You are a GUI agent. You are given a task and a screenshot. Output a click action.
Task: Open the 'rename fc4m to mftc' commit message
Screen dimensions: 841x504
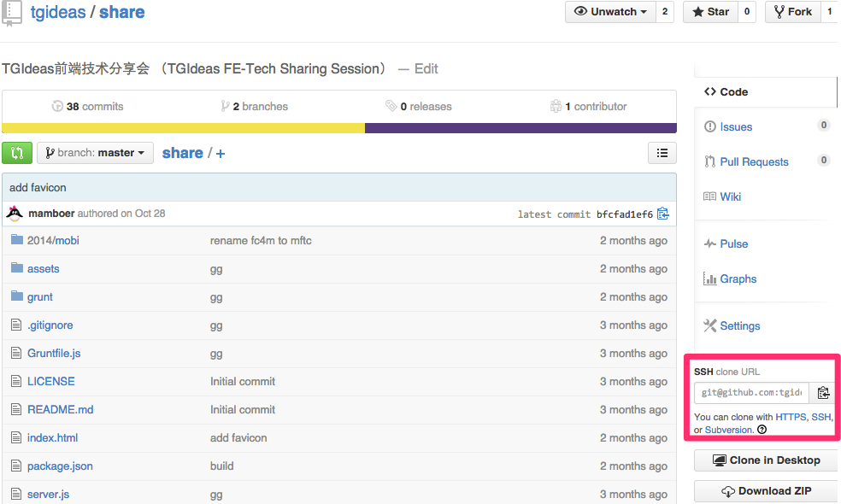[x=261, y=240]
